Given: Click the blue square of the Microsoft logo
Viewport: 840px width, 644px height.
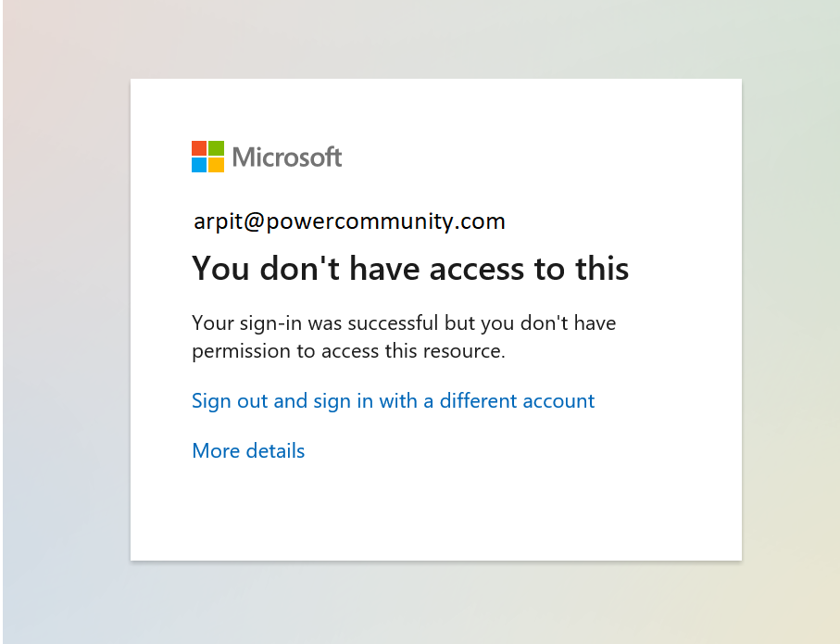Looking at the screenshot, I should 199,165.
